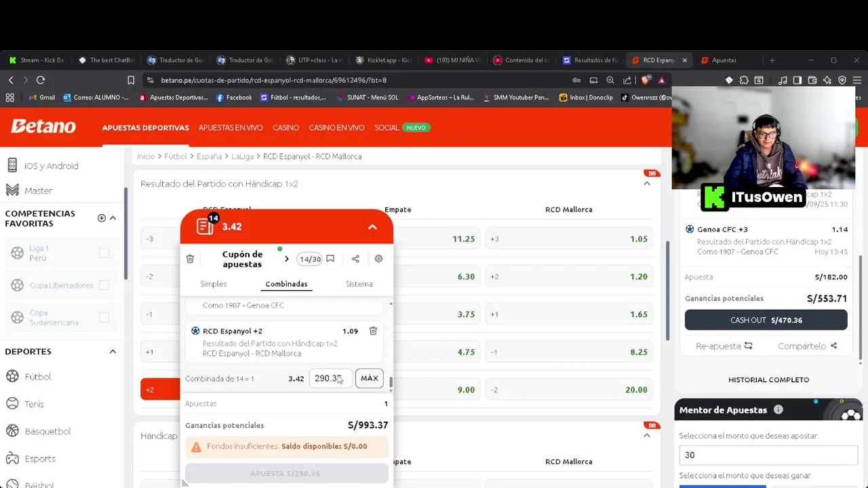The width and height of the screenshot is (868, 488).
Task: Open betslip settings gear
Action: [378, 259]
